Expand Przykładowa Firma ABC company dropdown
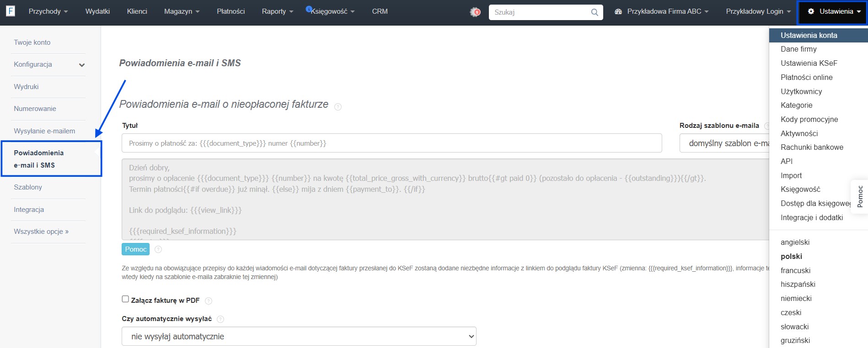Image resolution: width=868 pixels, height=348 pixels. click(x=662, y=11)
